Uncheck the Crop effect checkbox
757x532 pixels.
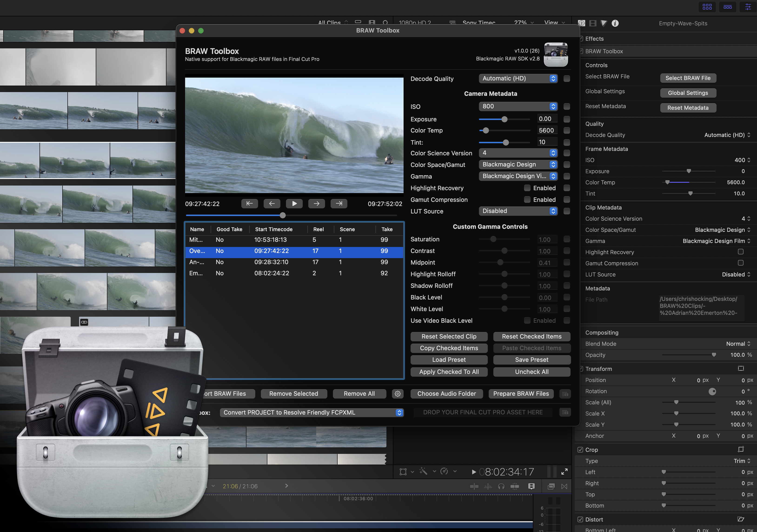coord(581,449)
